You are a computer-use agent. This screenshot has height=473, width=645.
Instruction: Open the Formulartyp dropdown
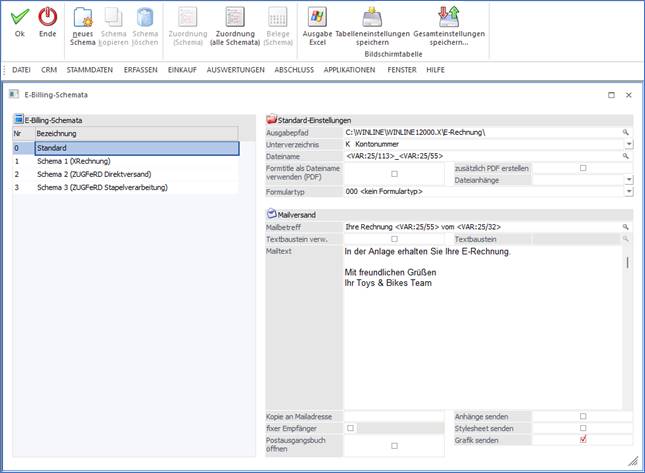pyautogui.click(x=629, y=192)
